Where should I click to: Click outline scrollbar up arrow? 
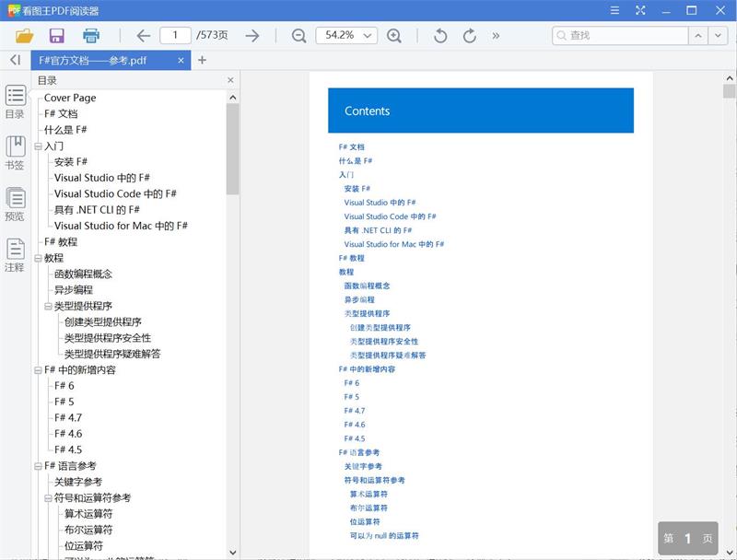coord(232,98)
